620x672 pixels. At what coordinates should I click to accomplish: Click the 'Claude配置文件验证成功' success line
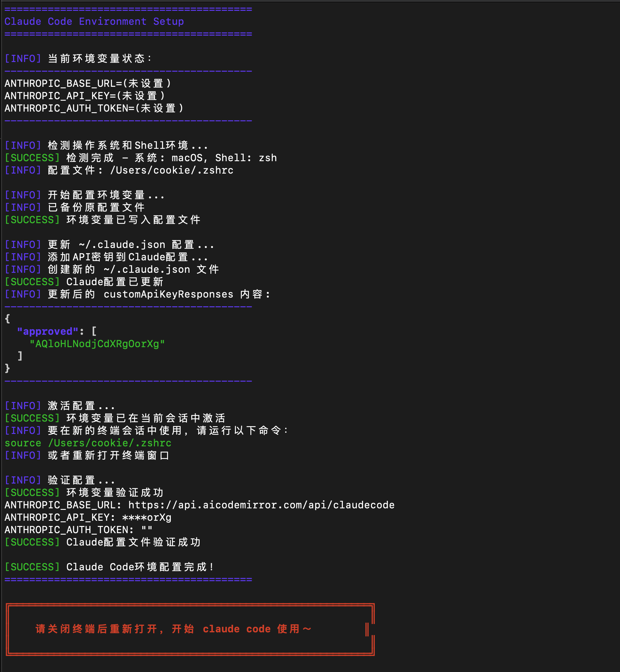click(x=102, y=542)
